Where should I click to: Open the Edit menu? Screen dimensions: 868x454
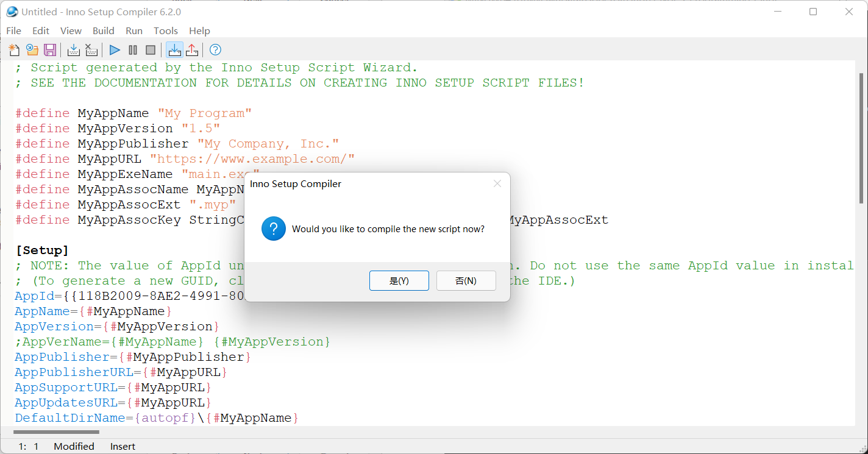pyautogui.click(x=41, y=30)
